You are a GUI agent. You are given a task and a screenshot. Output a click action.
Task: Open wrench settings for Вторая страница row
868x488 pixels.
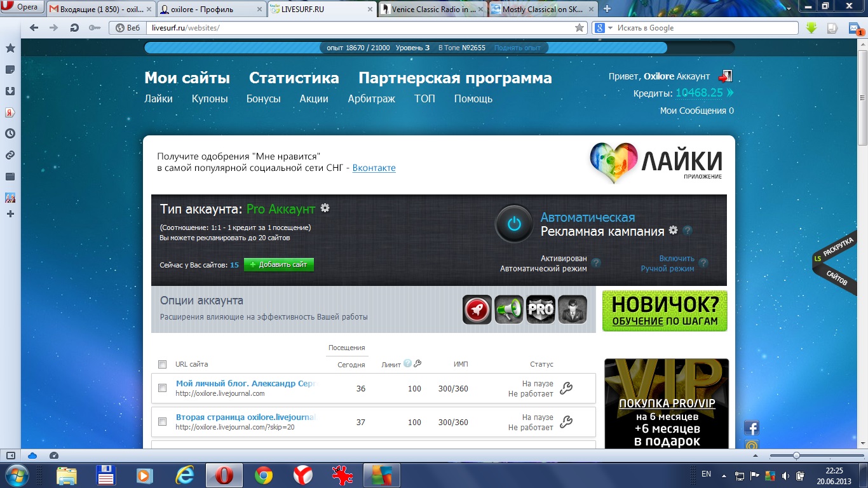[566, 422]
